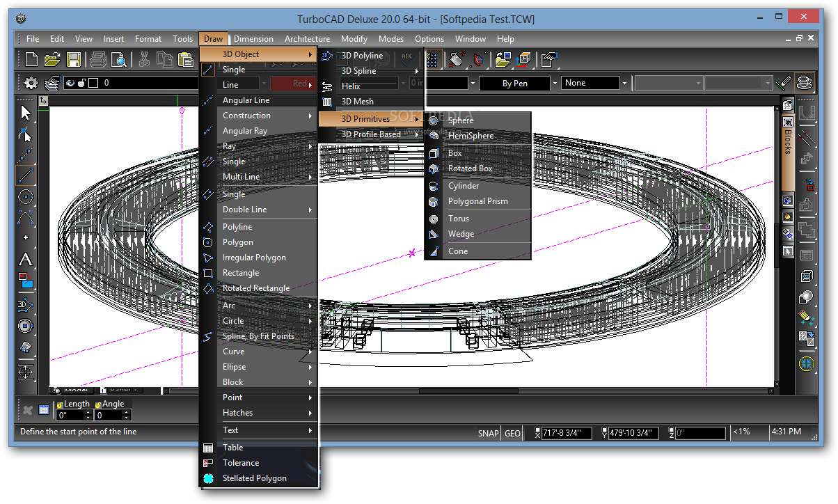
Task: Select the Text tool (A icon)
Action: tap(26, 260)
